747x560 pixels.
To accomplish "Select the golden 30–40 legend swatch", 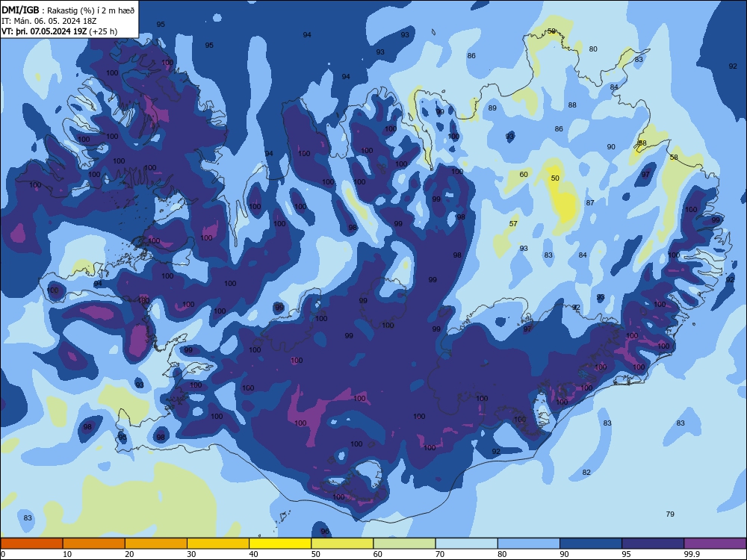I will click(218, 544).
